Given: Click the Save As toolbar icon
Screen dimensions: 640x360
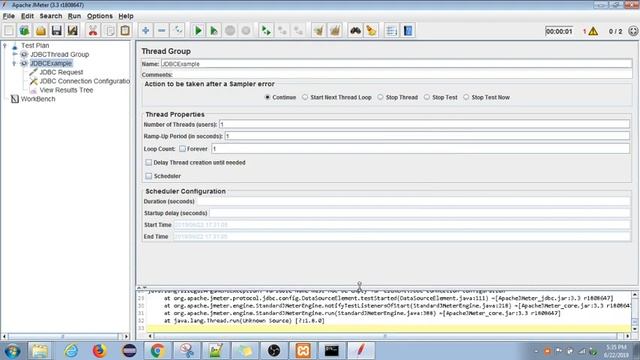Looking at the screenshot, I should (x=72, y=31).
